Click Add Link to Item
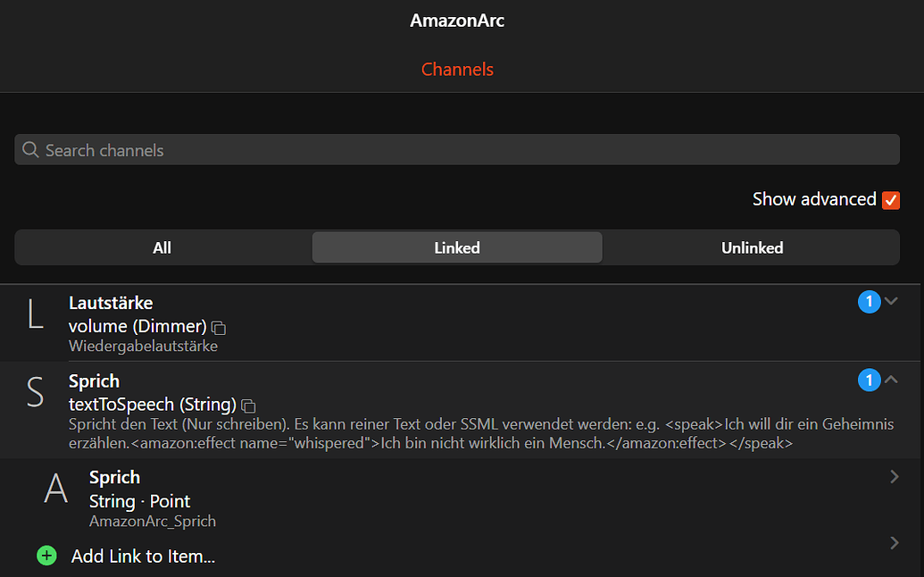924x577 pixels. click(143, 556)
